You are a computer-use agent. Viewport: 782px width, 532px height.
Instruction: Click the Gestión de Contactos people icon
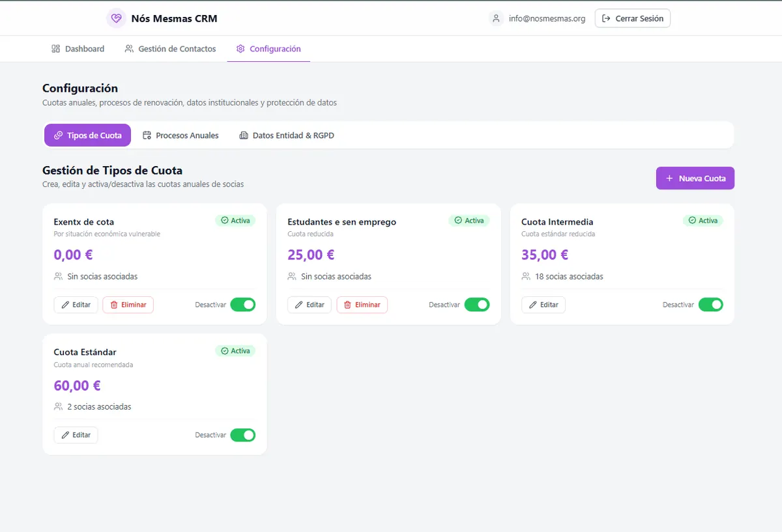(129, 49)
